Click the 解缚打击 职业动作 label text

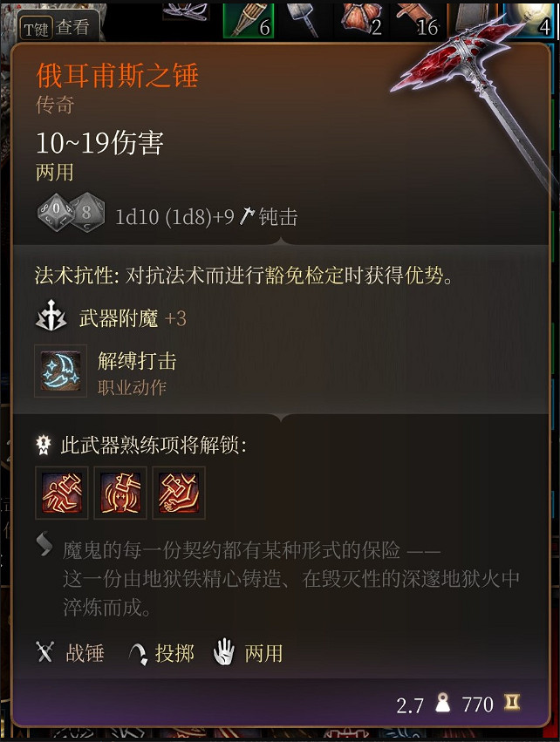pyautogui.click(x=137, y=374)
